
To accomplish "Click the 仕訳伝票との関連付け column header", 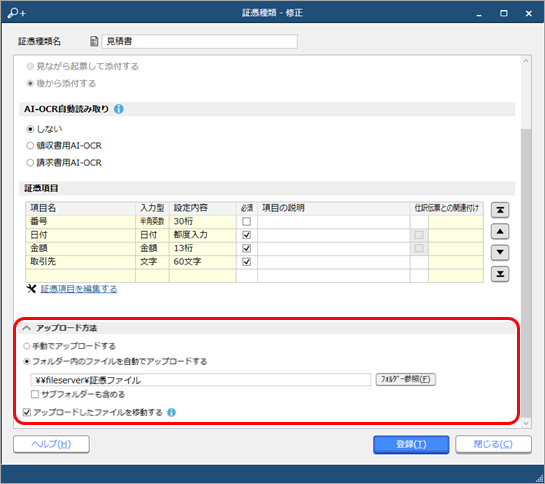I will (x=447, y=208).
